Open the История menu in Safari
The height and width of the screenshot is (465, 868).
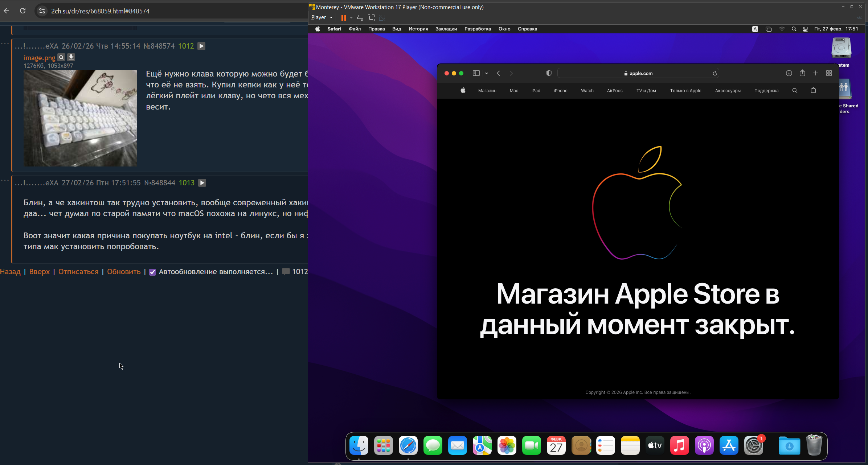418,29
